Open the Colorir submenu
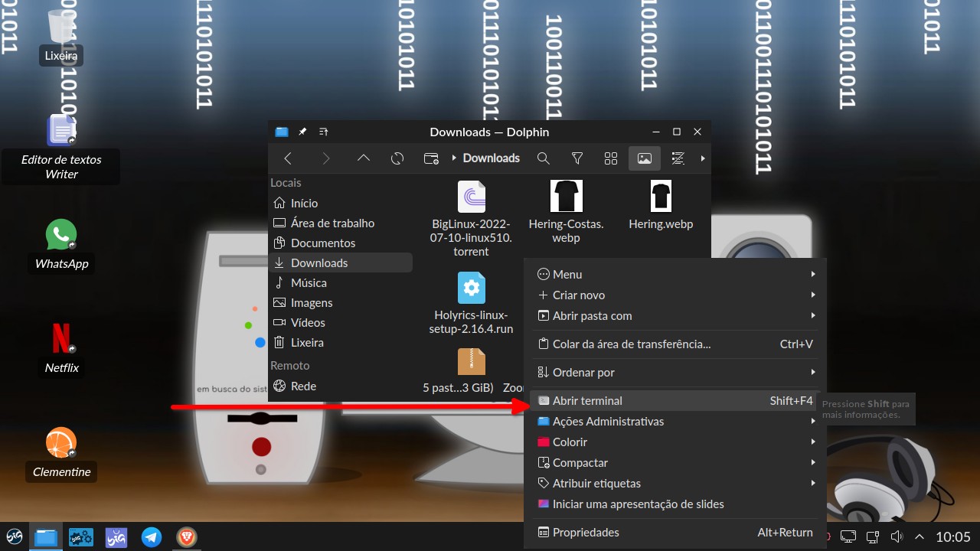 [675, 442]
